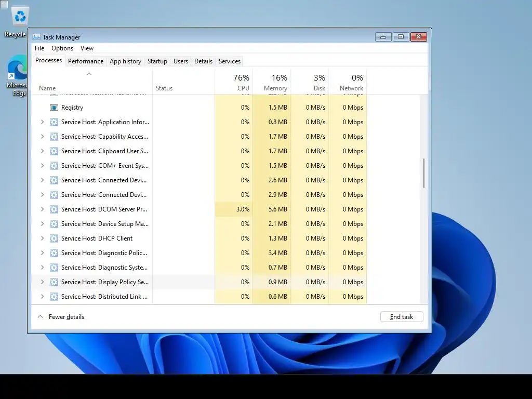Click the gear icon for Service Host: DCOM Server Pr...

pos(54,209)
